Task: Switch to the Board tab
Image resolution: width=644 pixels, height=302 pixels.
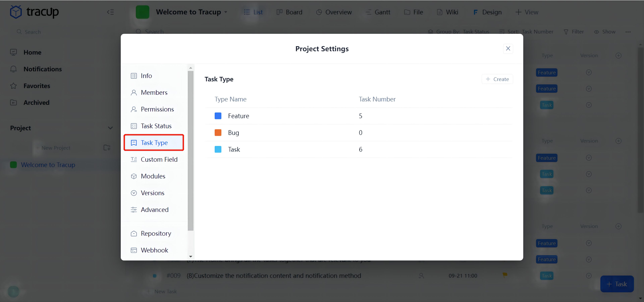Action: point(289,12)
